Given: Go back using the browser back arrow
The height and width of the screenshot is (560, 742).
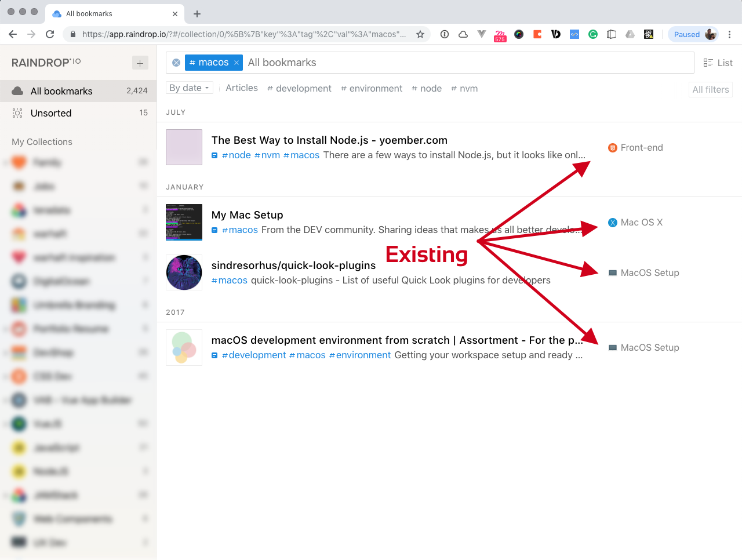Looking at the screenshot, I should tap(13, 34).
